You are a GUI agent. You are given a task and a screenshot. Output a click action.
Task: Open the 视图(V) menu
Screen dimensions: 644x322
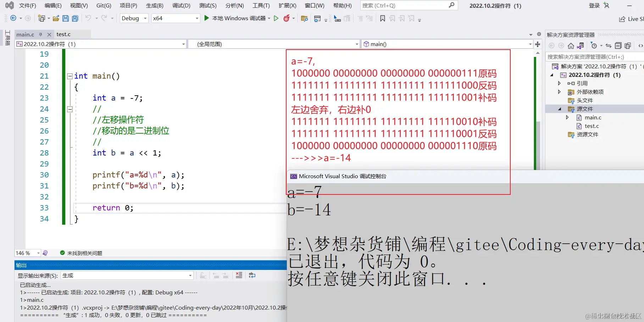point(79,6)
